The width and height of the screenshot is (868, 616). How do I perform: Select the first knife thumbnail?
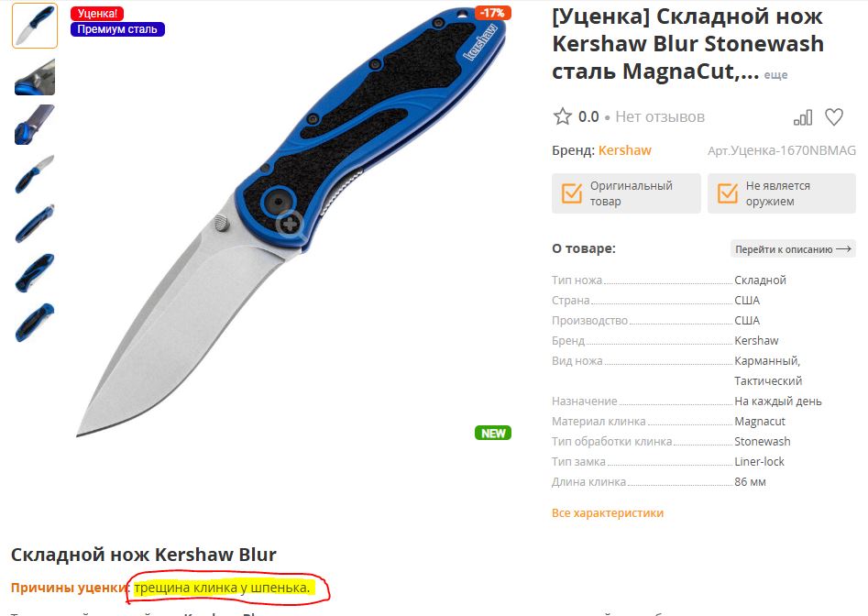coord(35,26)
